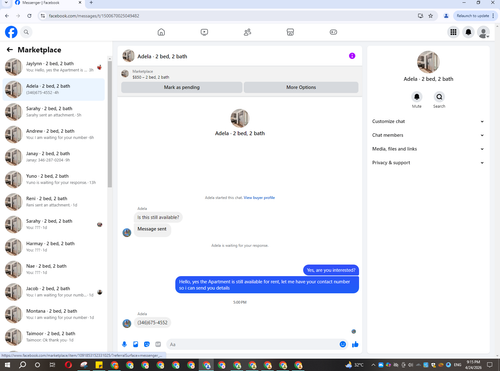This screenshot has height=371, width=500.
Task: Click the Facebook search magnifier icon
Action: pyautogui.click(x=26, y=32)
